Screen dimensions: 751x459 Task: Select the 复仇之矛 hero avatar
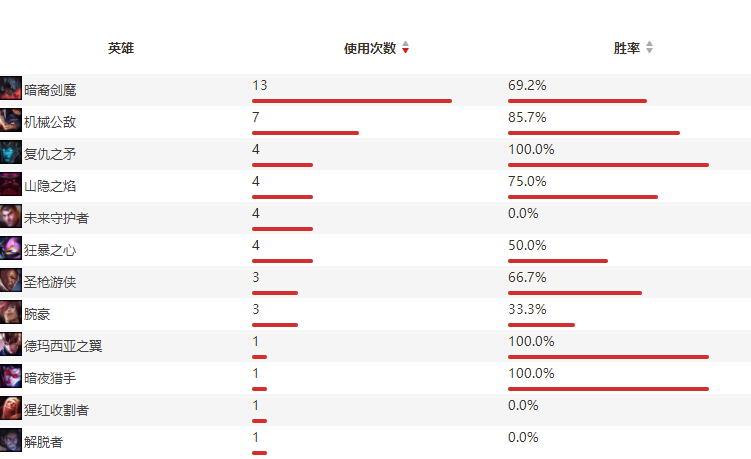(x=11, y=152)
